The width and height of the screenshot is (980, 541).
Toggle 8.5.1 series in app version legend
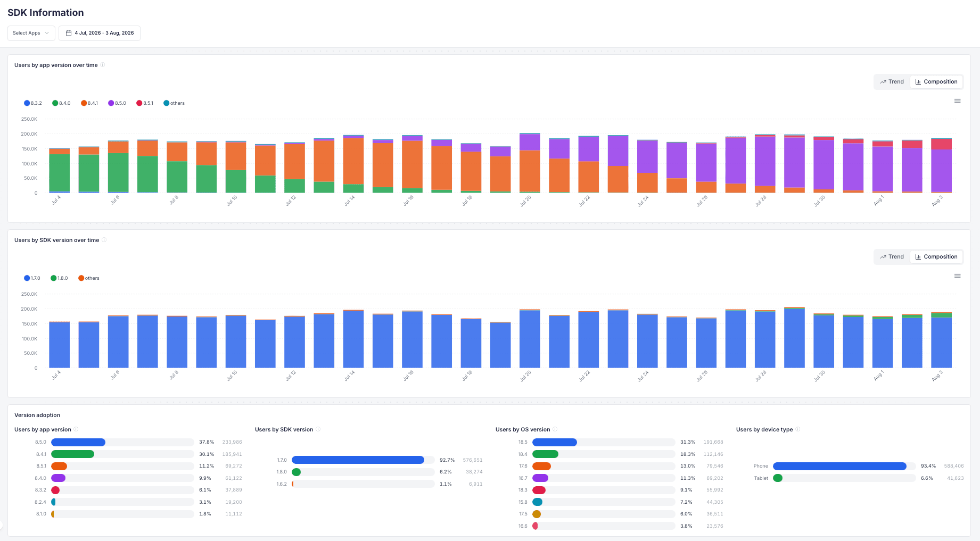[145, 103]
